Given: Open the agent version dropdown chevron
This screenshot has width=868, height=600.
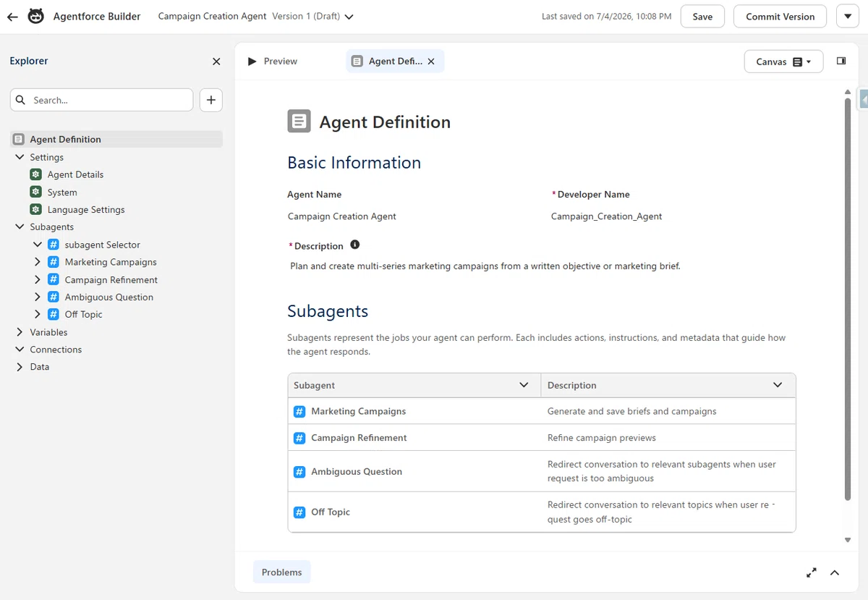Looking at the screenshot, I should [349, 17].
